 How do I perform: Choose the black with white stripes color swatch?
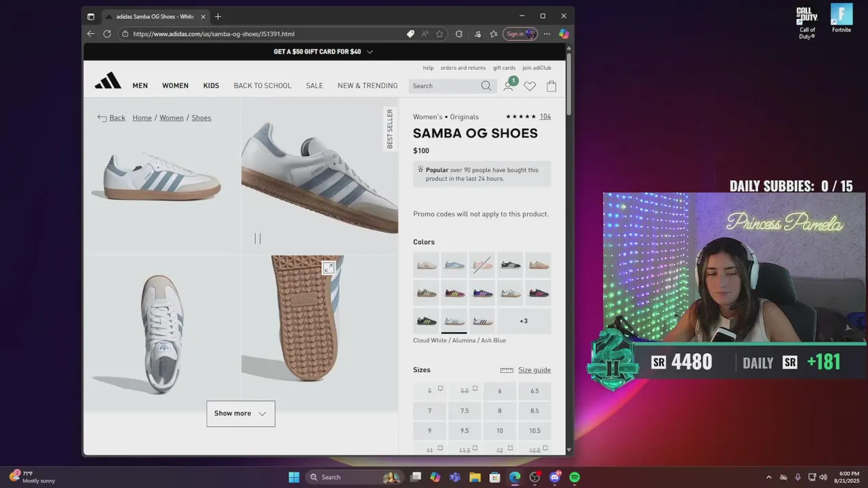510,265
